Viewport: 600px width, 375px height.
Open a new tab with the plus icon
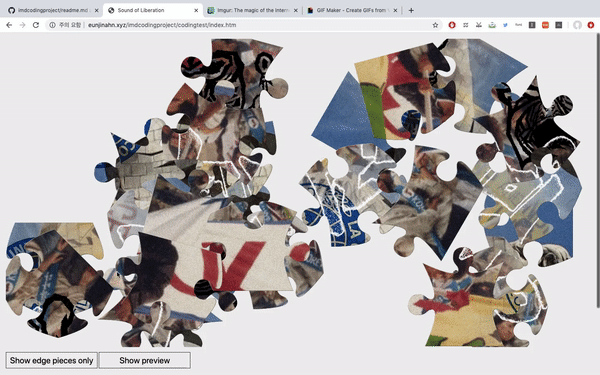pos(411,10)
